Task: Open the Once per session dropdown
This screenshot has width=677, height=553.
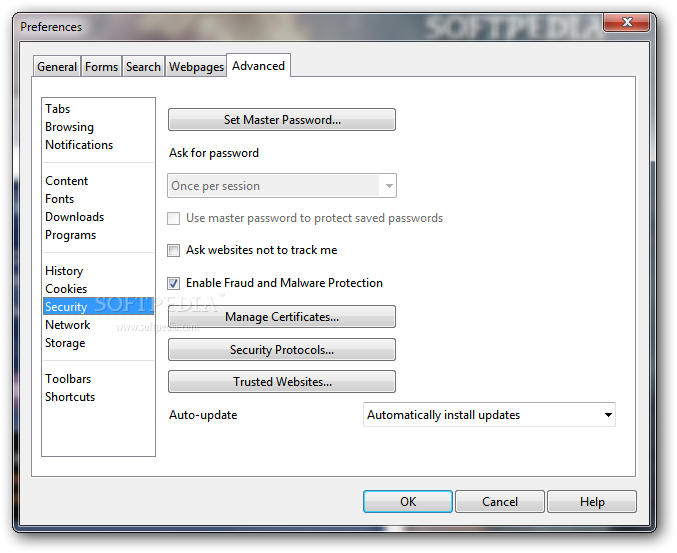Action: coord(282,186)
